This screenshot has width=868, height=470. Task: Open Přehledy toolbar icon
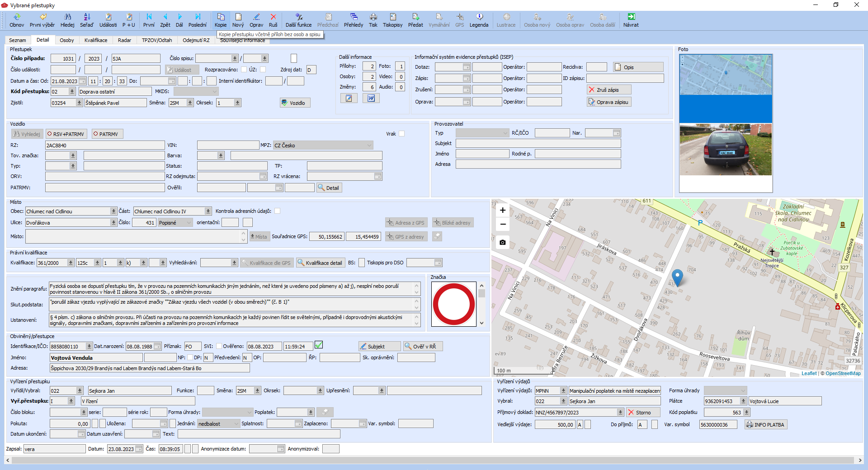tap(354, 20)
